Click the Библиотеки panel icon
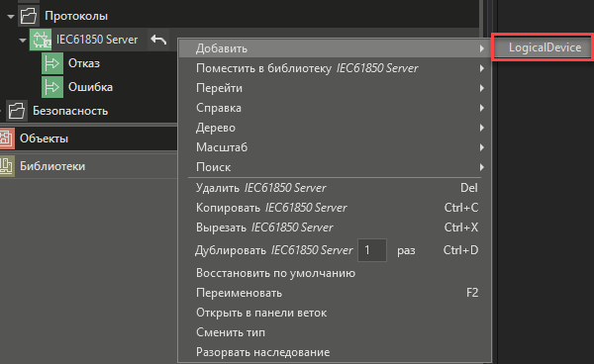Image resolution: width=594 pixels, height=364 pixels. tap(7, 166)
